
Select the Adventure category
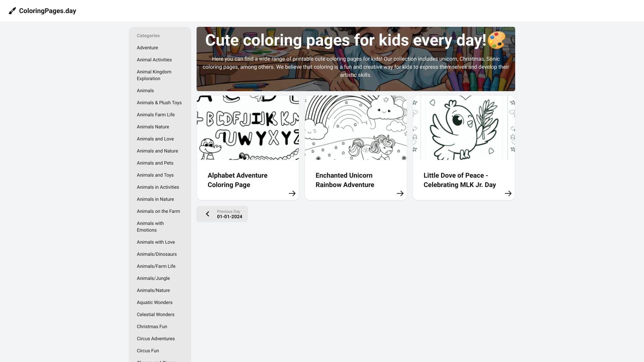coord(147,48)
